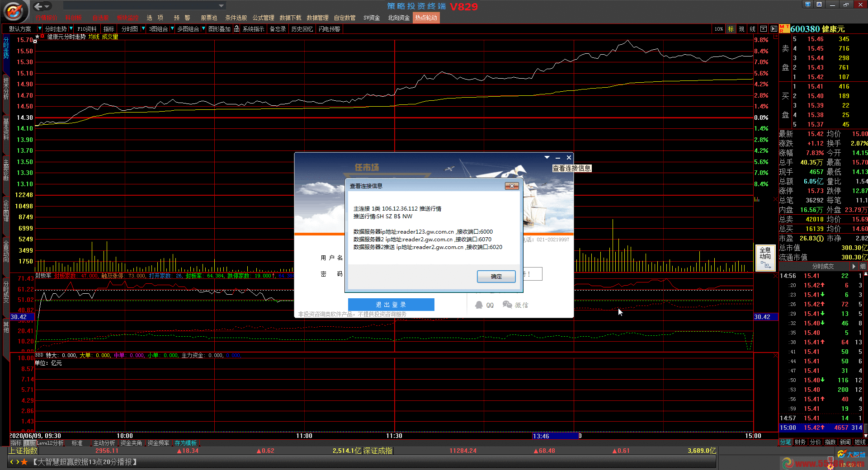Expand the top search combo box arrow
The image size is (868, 470).
coord(221,6)
